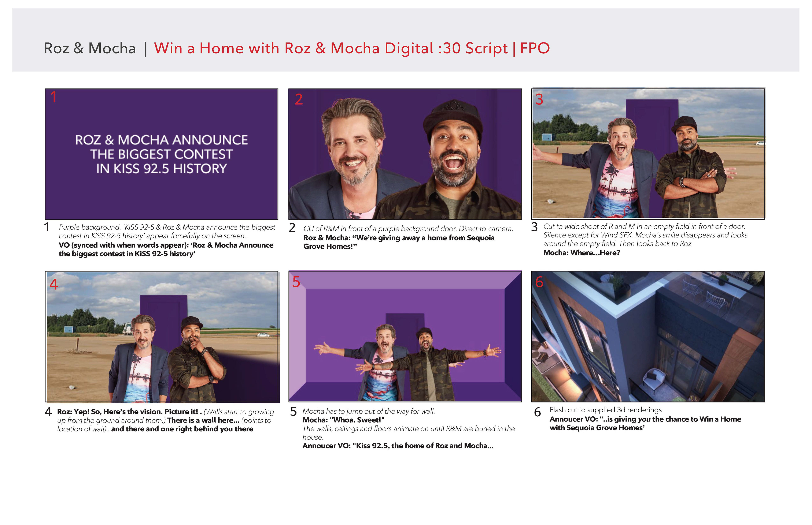
Task: Click black caption number 4 below frame 4
Action: (x=48, y=412)
